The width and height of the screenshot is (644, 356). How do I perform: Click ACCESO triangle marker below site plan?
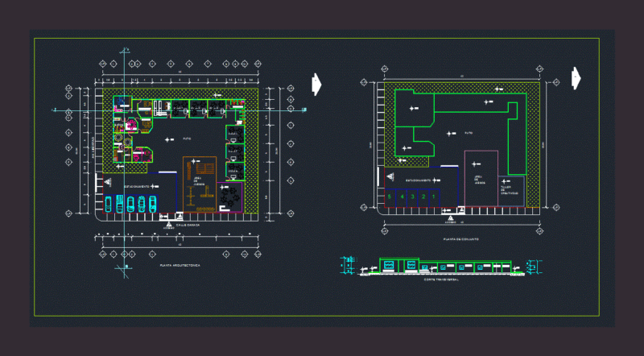point(451,219)
